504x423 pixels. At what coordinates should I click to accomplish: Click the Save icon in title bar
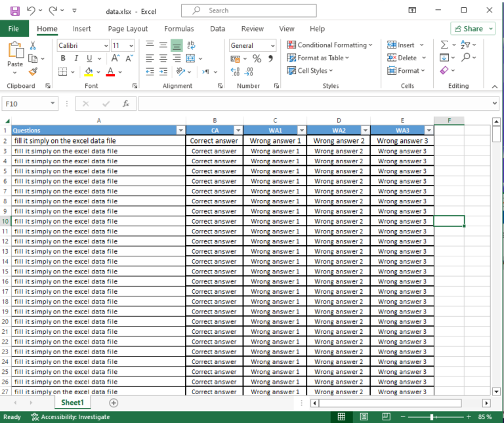14,11
